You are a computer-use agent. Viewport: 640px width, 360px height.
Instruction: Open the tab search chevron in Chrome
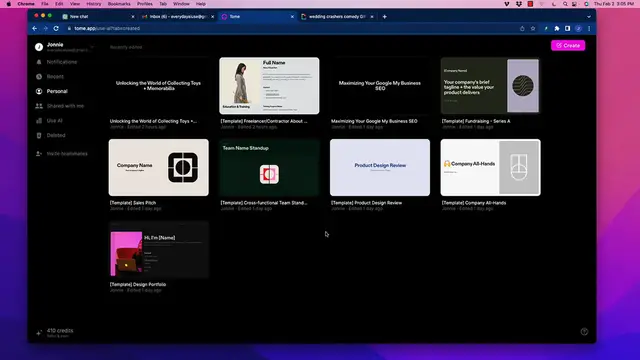(589, 17)
